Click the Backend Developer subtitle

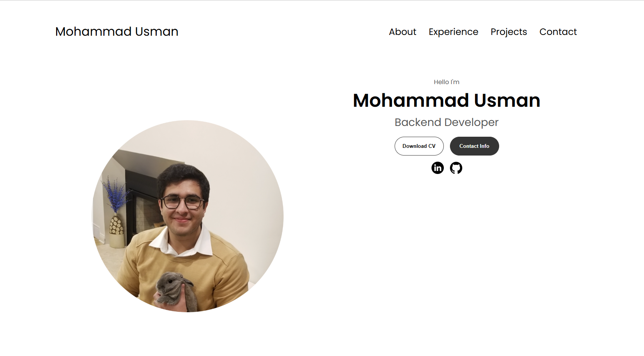(x=446, y=123)
